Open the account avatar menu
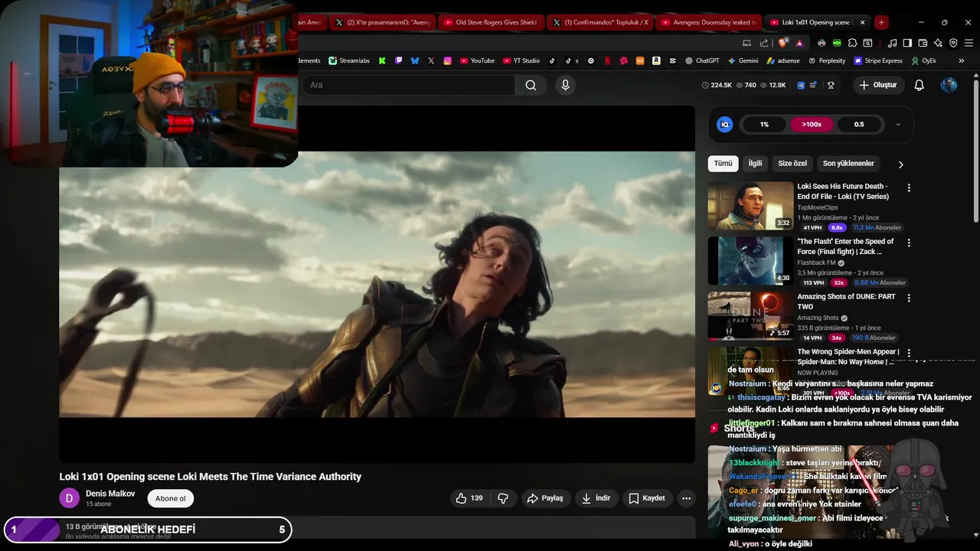The width and height of the screenshot is (980, 551). (x=949, y=85)
